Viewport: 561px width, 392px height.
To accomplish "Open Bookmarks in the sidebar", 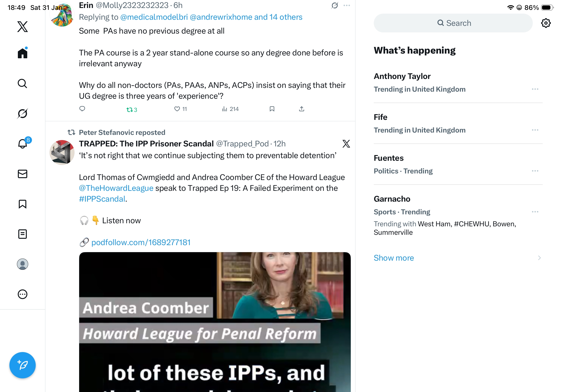I will (x=23, y=204).
